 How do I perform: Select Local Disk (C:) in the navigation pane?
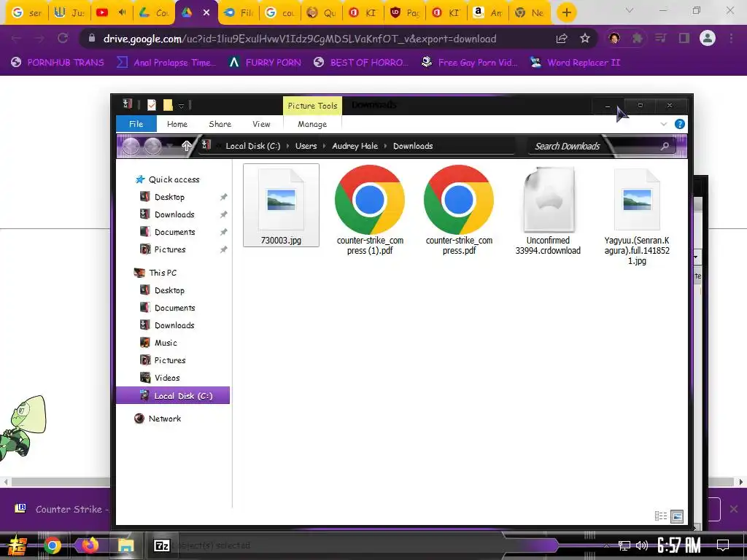pyautogui.click(x=173, y=396)
